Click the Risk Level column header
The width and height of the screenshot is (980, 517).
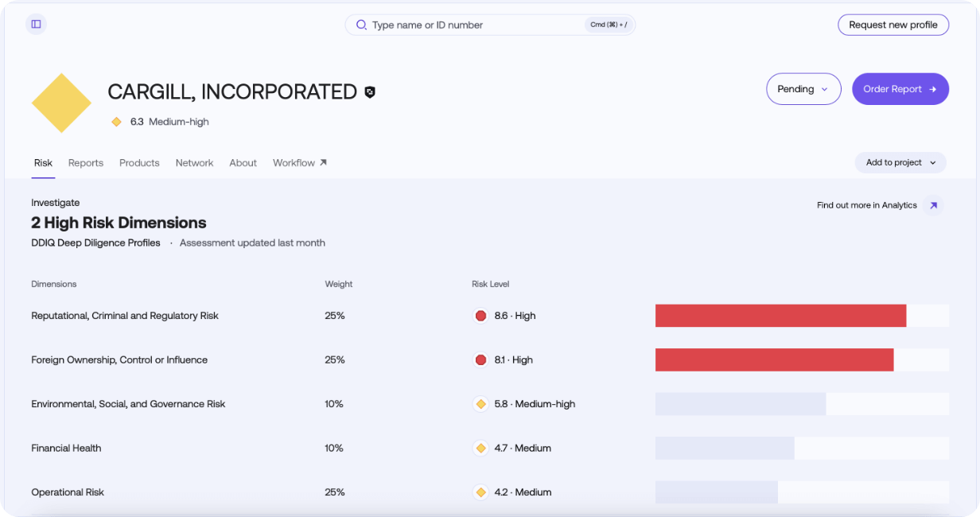(490, 284)
